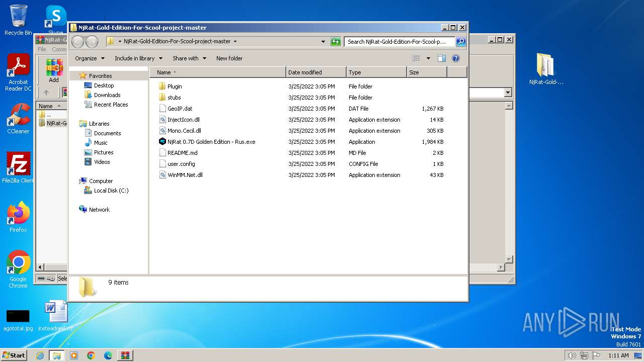Open Downloads in Favorites
644x362 pixels.
107,95
